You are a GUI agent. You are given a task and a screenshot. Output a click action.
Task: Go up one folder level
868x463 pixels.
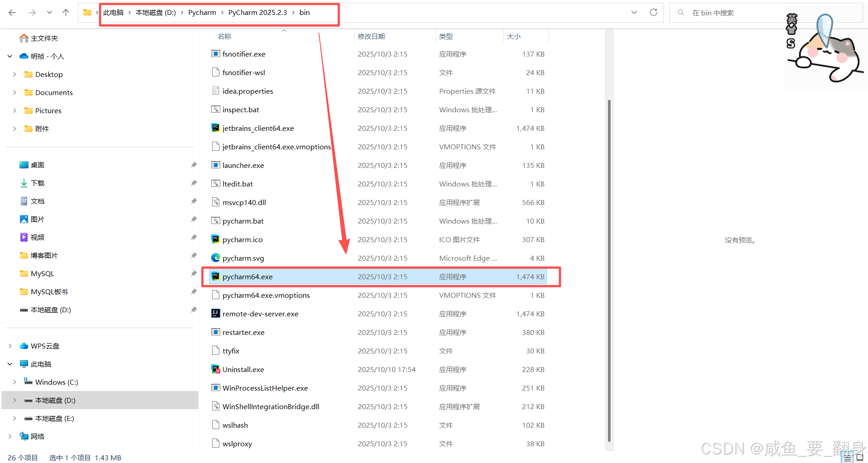[x=66, y=13]
